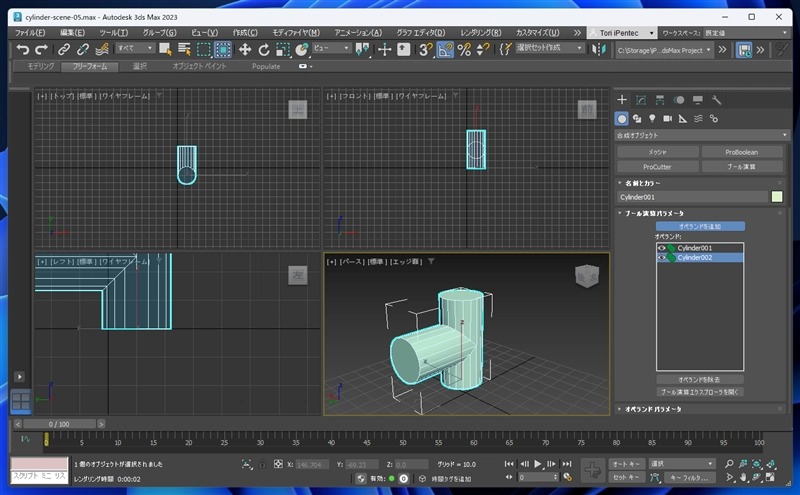This screenshot has width=800, height=495.
Task: Click the メッシャ button
Action: (657, 152)
